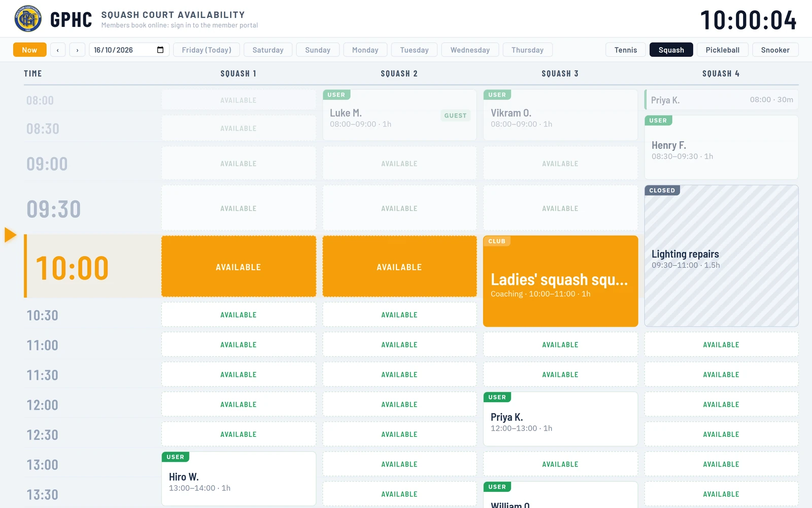The image size is (812, 508).
Task: Open Luke M. booking on Squash 2
Action: [399, 115]
